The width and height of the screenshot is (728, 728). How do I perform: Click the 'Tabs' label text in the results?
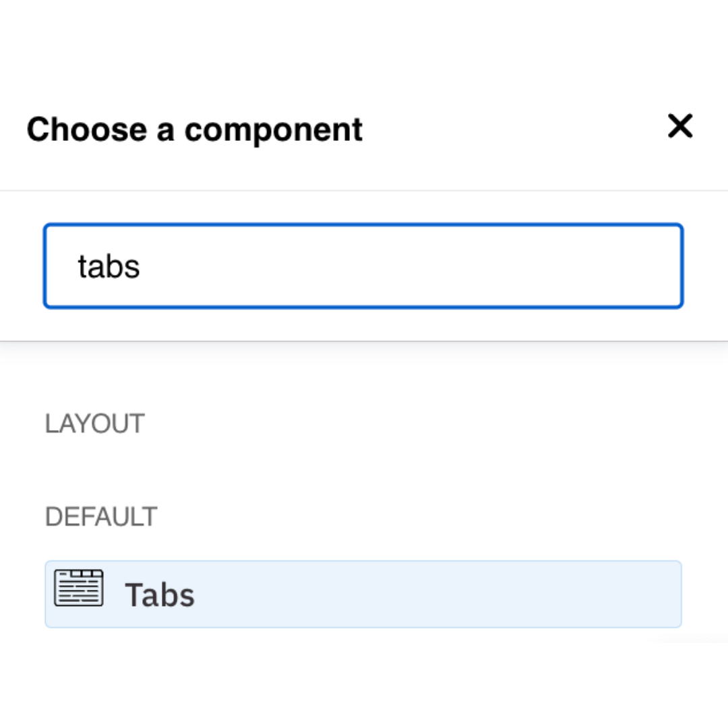(x=160, y=595)
